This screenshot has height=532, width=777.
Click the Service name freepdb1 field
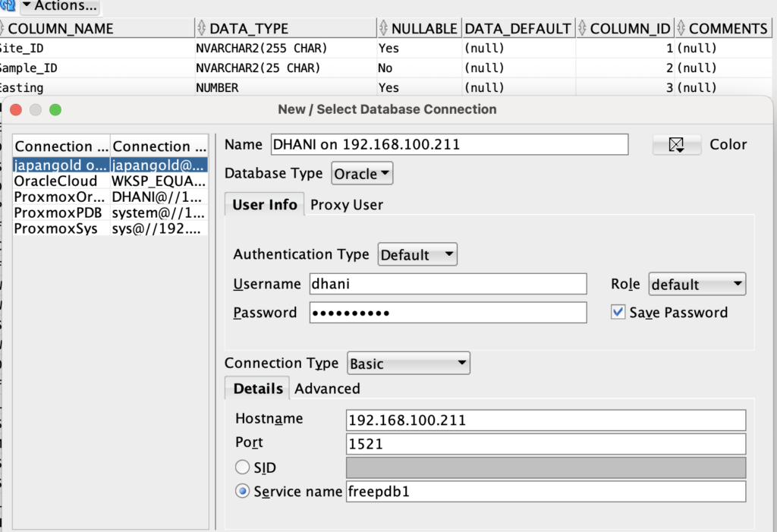pyautogui.click(x=546, y=491)
